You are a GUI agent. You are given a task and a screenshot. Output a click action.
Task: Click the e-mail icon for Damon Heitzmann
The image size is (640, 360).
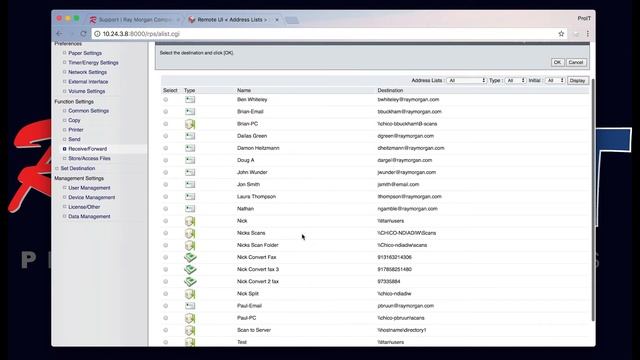pos(190,148)
